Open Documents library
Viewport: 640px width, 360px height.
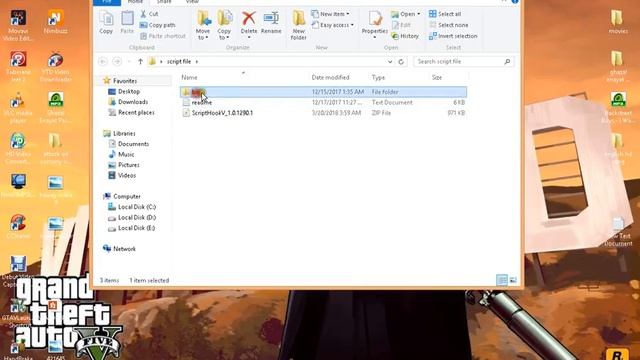[x=133, y=144]
